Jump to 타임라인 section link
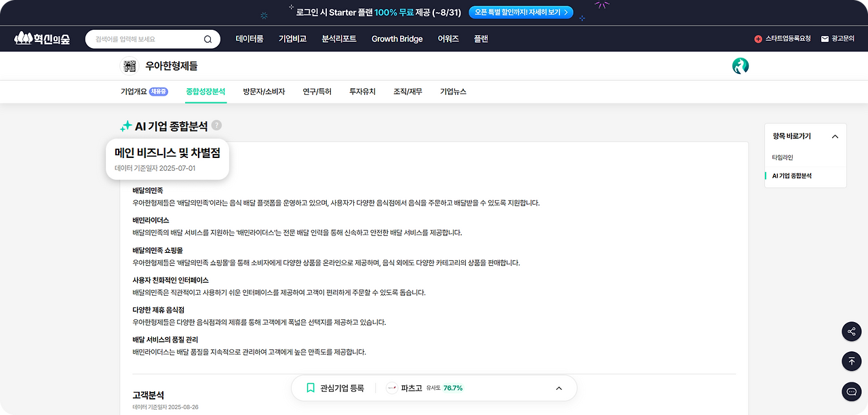The height and width of the screenshot is (415, 868). (x=783, y=157)
